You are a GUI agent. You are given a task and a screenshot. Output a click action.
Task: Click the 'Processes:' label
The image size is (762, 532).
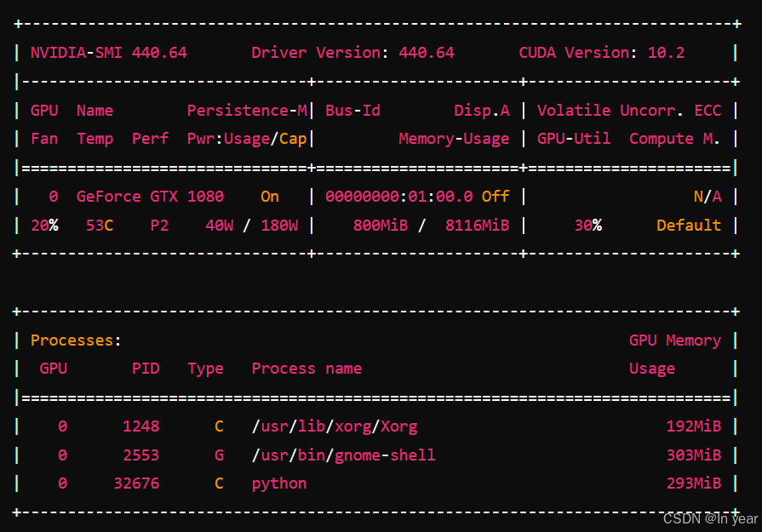(x=76, y=340)
